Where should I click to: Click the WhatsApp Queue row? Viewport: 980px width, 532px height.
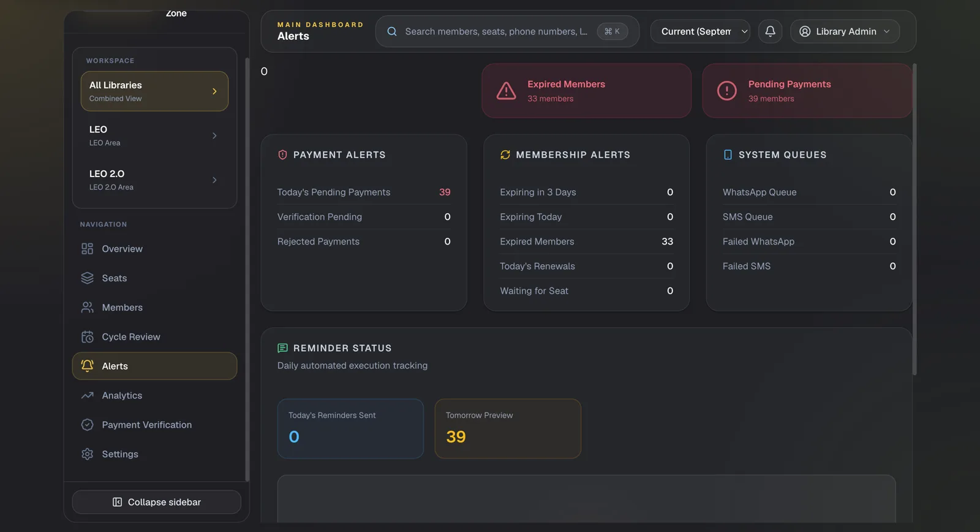[809, 192]
